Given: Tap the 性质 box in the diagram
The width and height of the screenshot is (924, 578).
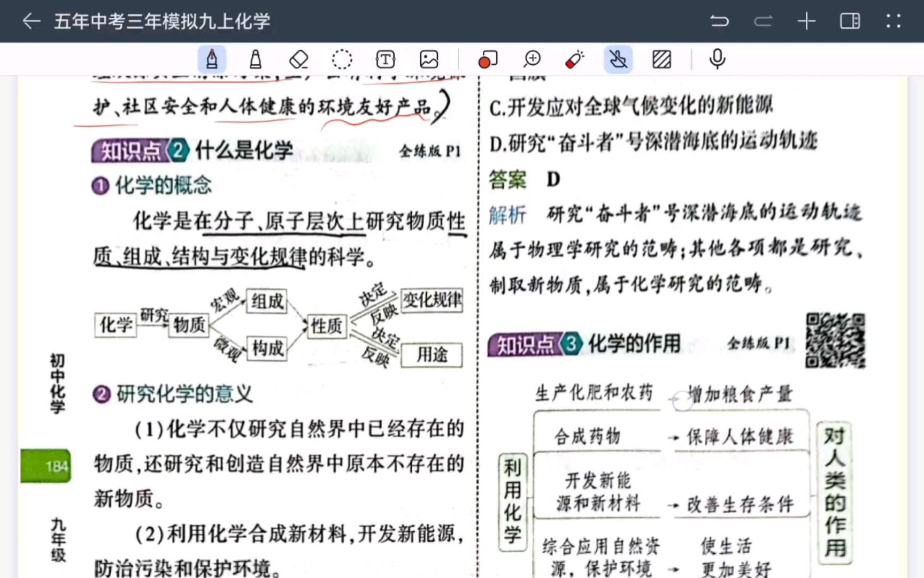Looking at the screenshot, I should 327,326.
